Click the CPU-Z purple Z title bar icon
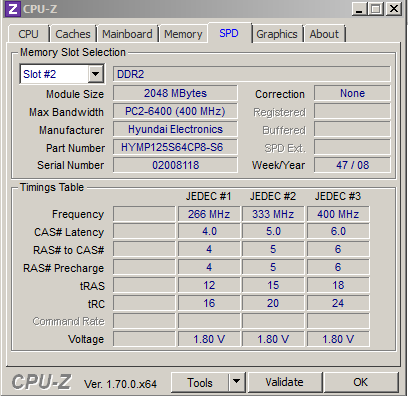Image resolution: width=408 pixels, height=396 pixels. [x=13, y=9]
